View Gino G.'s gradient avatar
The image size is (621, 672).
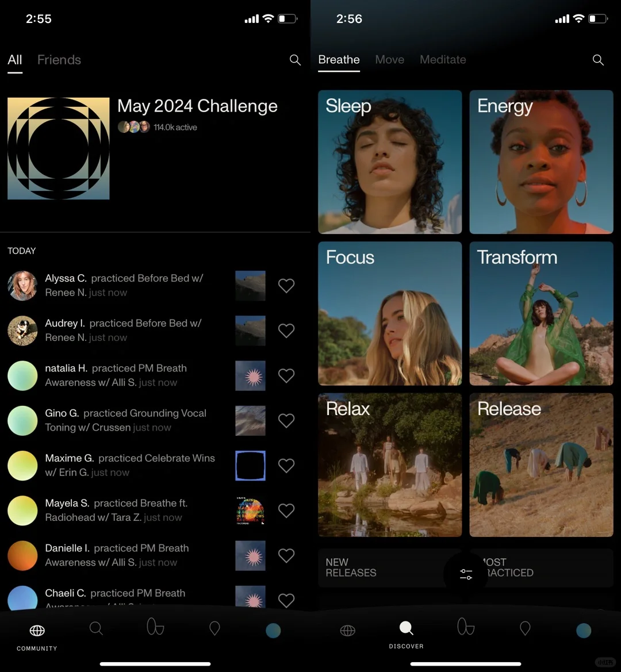[23, 420]
